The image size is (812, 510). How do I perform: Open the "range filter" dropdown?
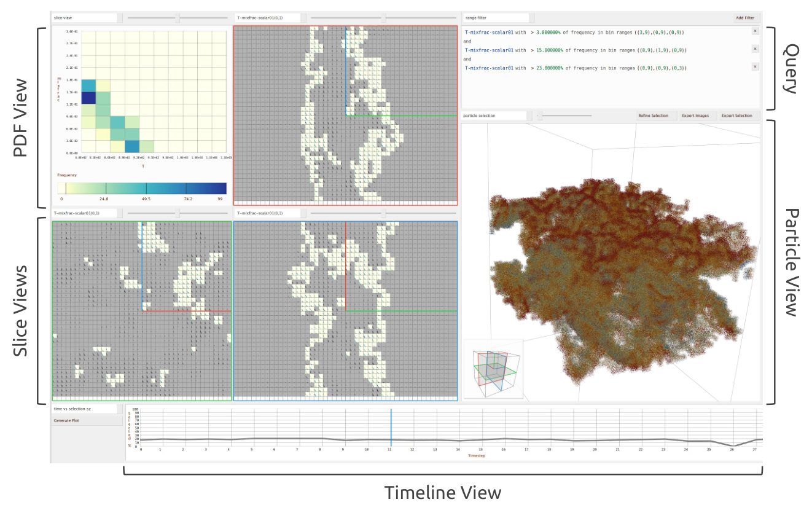click(499, 18)
